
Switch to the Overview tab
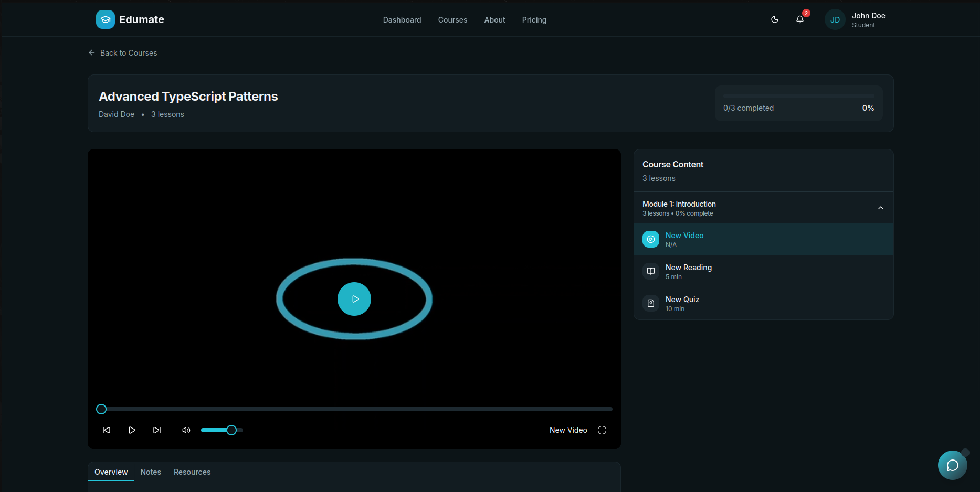(111, 472)
